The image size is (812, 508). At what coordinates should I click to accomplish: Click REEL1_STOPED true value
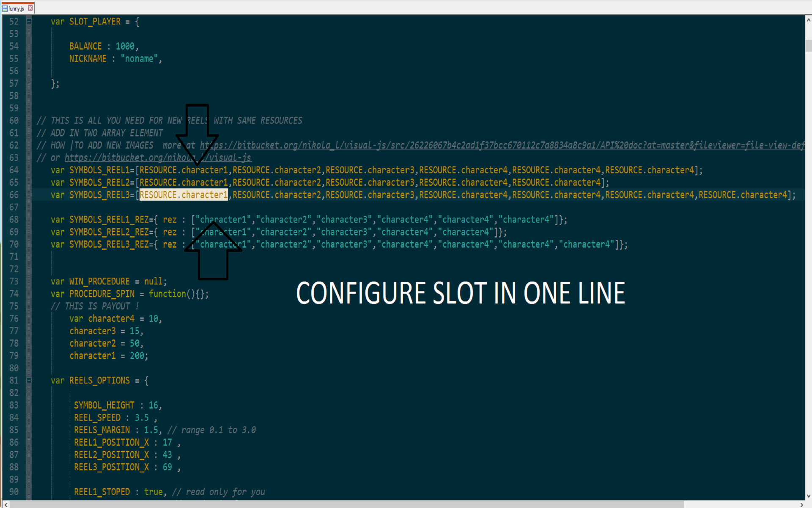154,492
